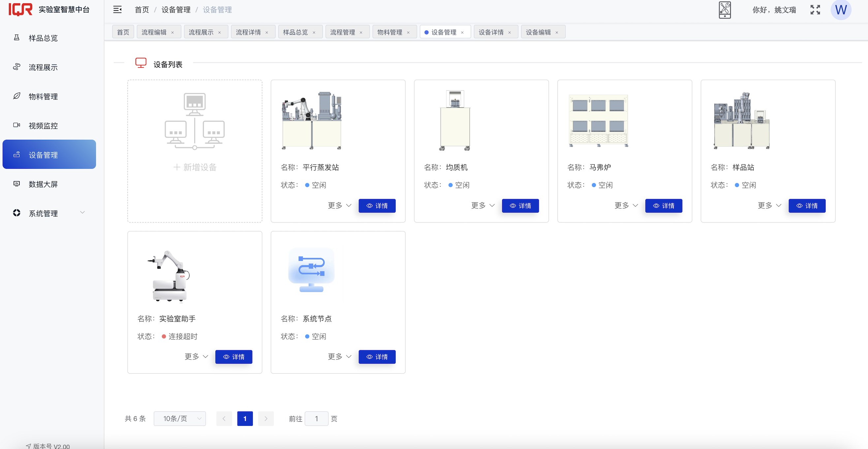Open the device tool icon in header
Screen dimensions: 868x449
725,10
